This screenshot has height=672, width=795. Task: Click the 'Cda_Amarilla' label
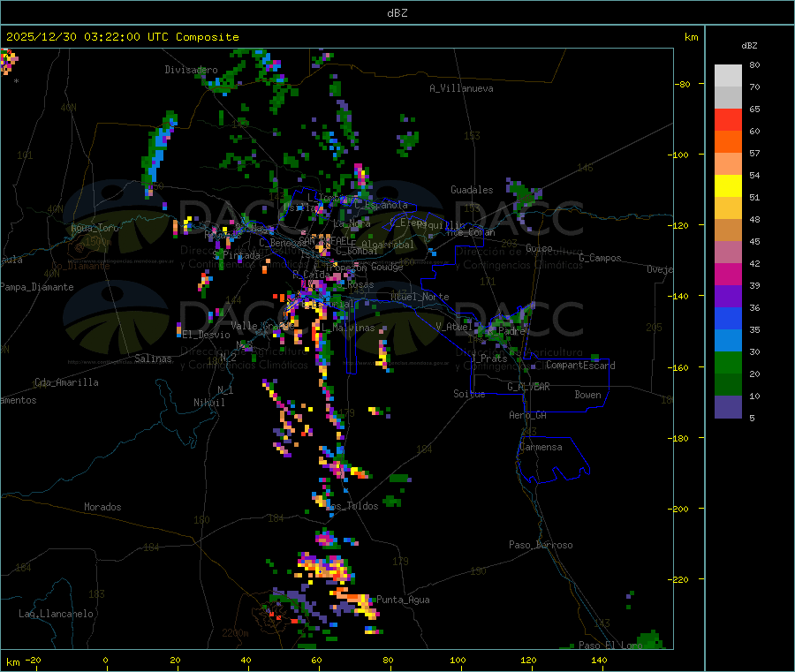[66, 382]
